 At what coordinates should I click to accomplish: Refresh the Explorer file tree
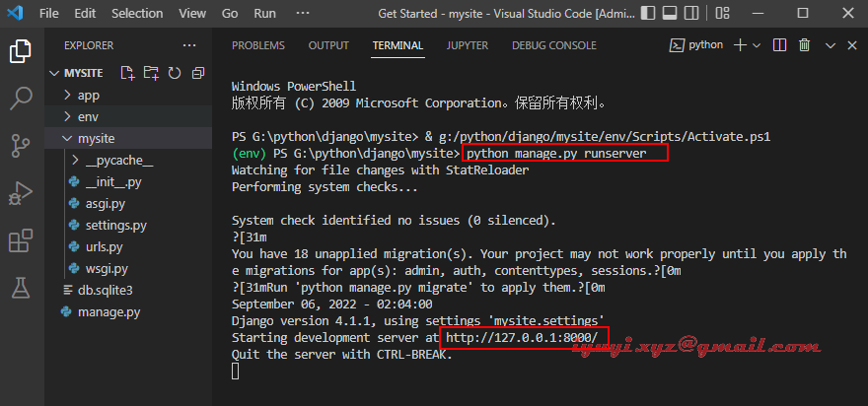[x=175, y=73]
